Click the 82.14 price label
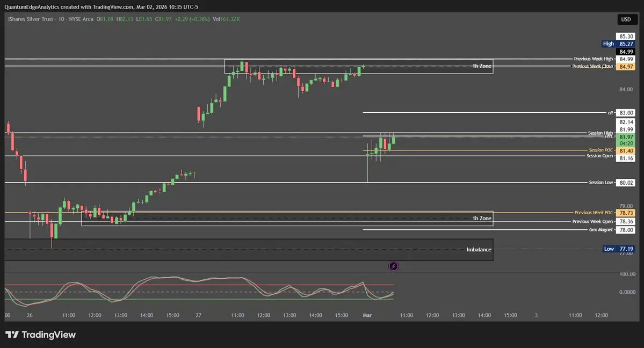Image resolution: width=644 pixels, height=348 pixels. (626, 122)
